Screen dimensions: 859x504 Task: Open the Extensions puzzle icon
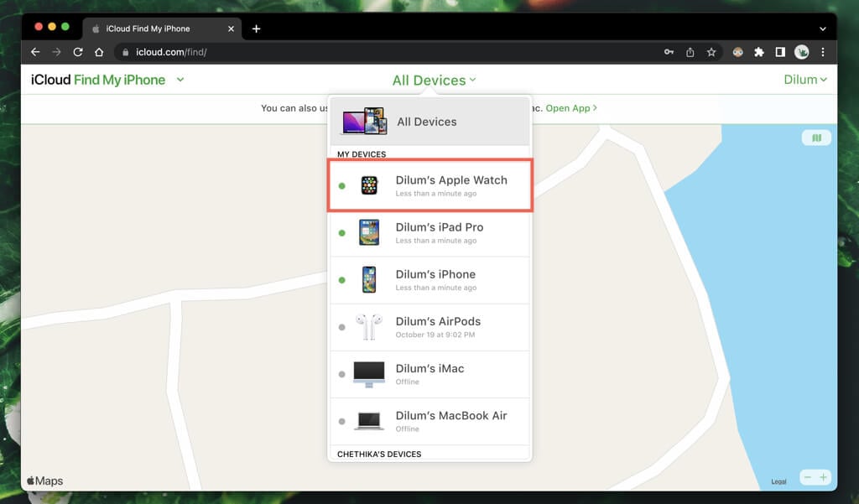(x=758, y=52)
